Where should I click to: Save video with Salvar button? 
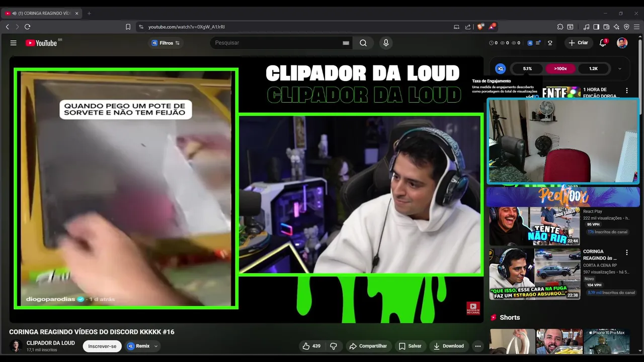410,346
